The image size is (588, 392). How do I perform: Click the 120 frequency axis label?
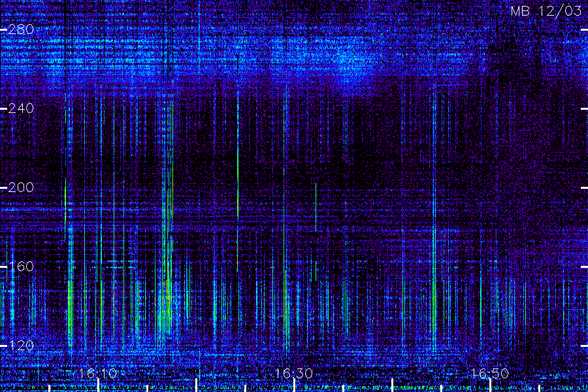coord(21,345)
